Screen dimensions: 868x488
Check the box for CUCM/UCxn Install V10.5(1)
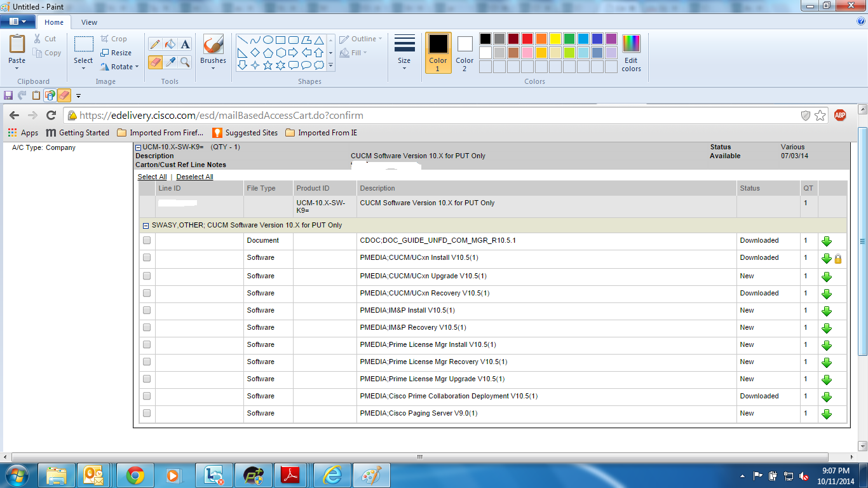click(x=147, y=257)
